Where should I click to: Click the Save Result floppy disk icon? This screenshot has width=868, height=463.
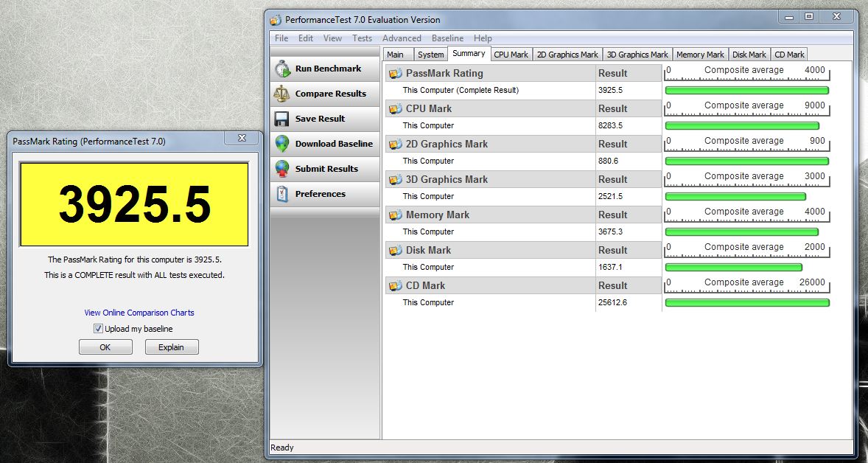[x=281, y=119]
